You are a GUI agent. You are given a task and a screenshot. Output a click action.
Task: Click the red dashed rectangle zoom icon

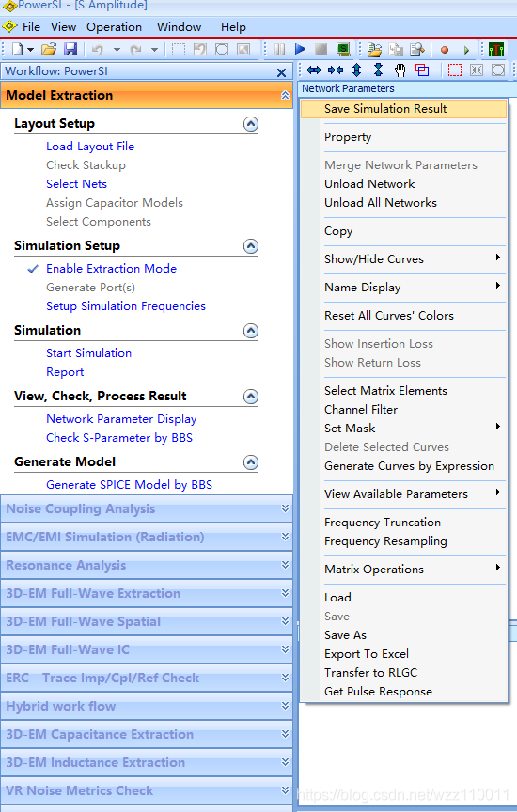click(x=455, y=70)
